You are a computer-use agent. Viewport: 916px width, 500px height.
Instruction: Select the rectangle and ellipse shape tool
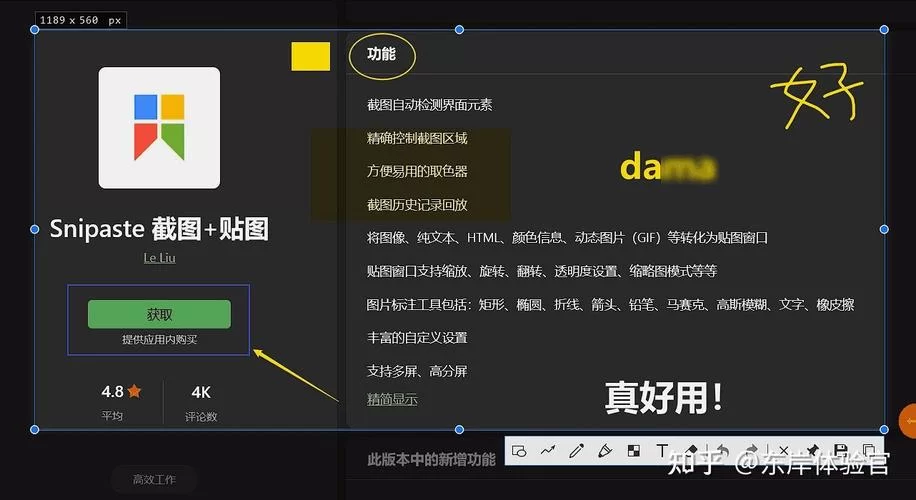pos(519,451)
